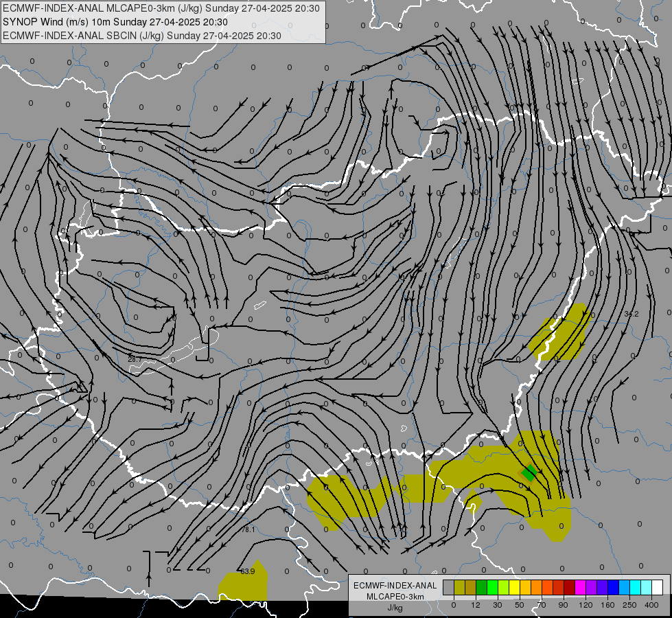Select the dark green legend swatch
672x618 pixels.
point(481,588)
